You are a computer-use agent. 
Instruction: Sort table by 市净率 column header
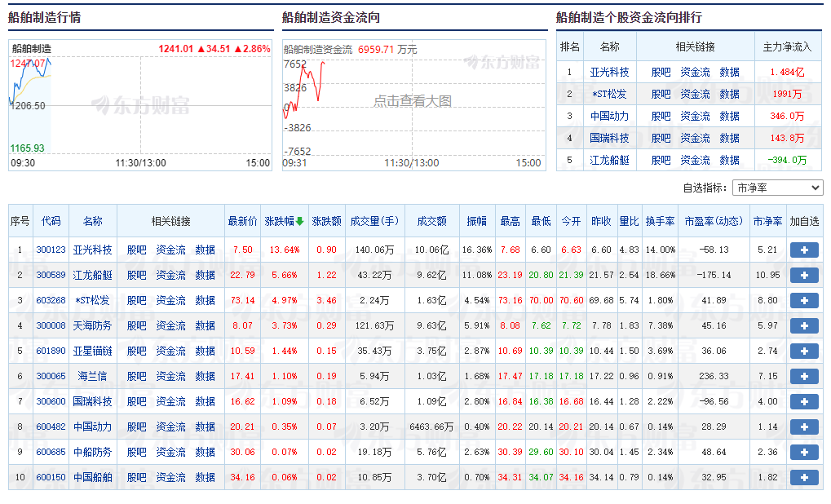[767, 221]
